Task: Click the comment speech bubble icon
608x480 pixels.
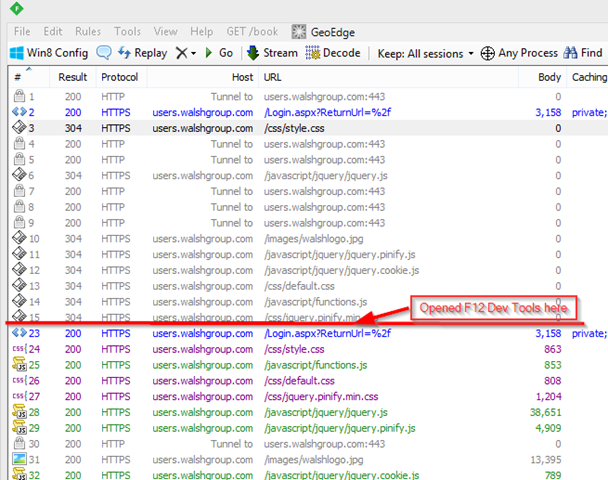Action: pyautogui.click(x=106, y=53)
